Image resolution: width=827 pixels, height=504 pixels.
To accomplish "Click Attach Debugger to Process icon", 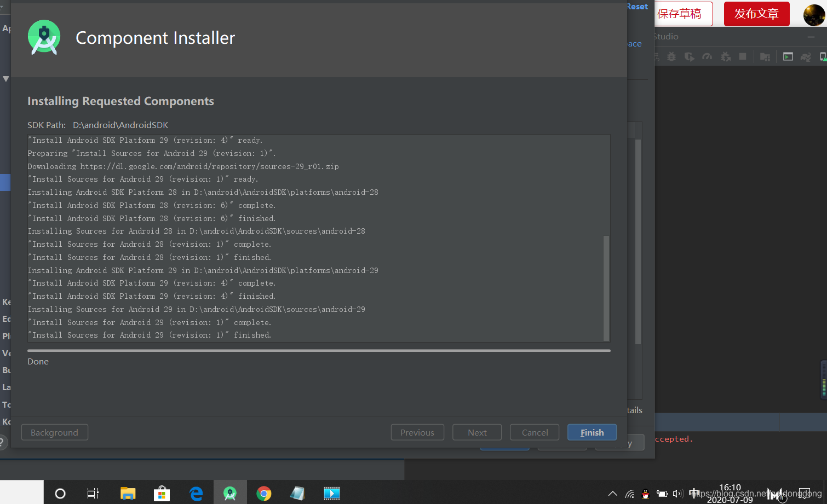I will point(726,56).
